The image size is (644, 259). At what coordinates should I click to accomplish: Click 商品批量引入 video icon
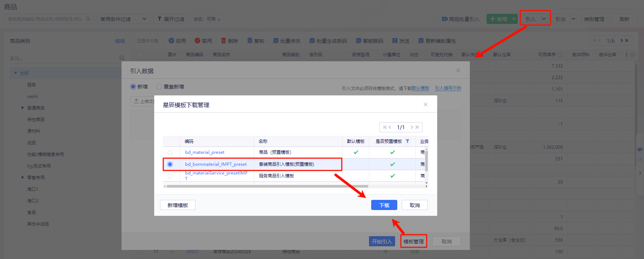point(445,19)
